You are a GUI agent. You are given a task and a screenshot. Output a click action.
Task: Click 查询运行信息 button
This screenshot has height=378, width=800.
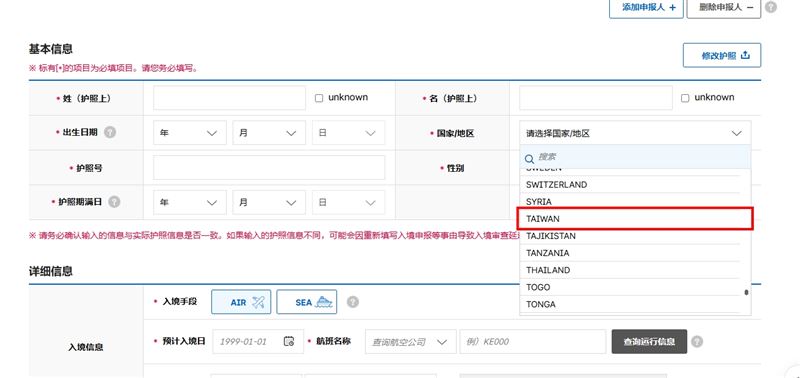649,342
